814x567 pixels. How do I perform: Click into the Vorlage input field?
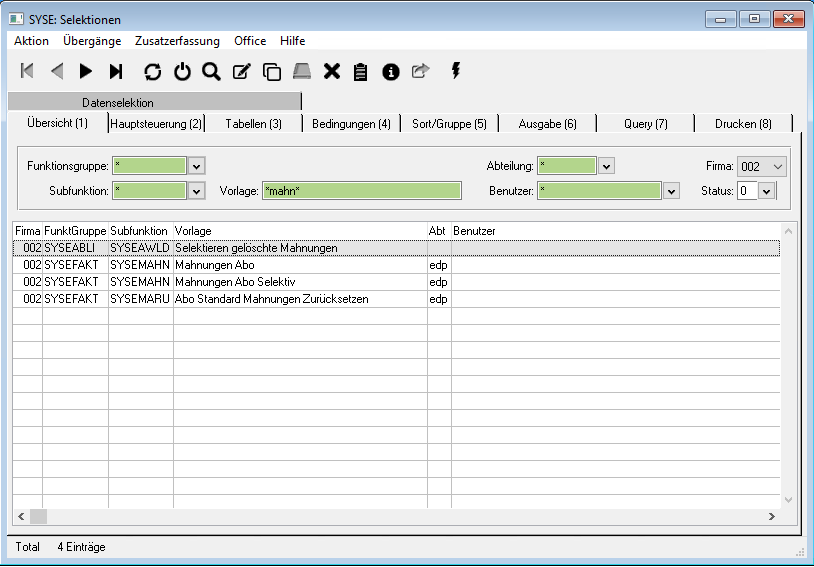tap(361, 191)
